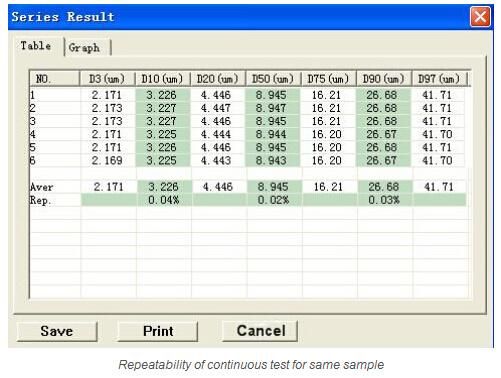Select the NO. column header

54,79
